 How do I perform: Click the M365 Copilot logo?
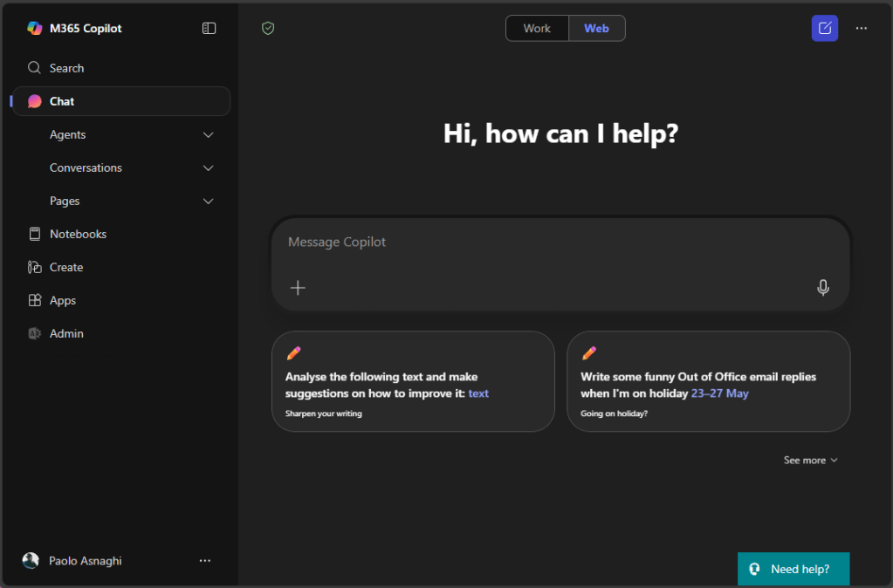(x=35, y=28)
